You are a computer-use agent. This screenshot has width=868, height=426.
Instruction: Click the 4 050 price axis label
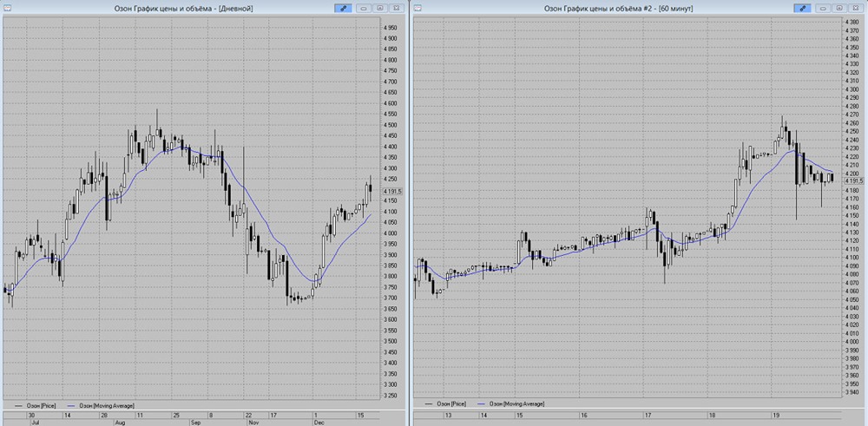[x=851, y=300]
